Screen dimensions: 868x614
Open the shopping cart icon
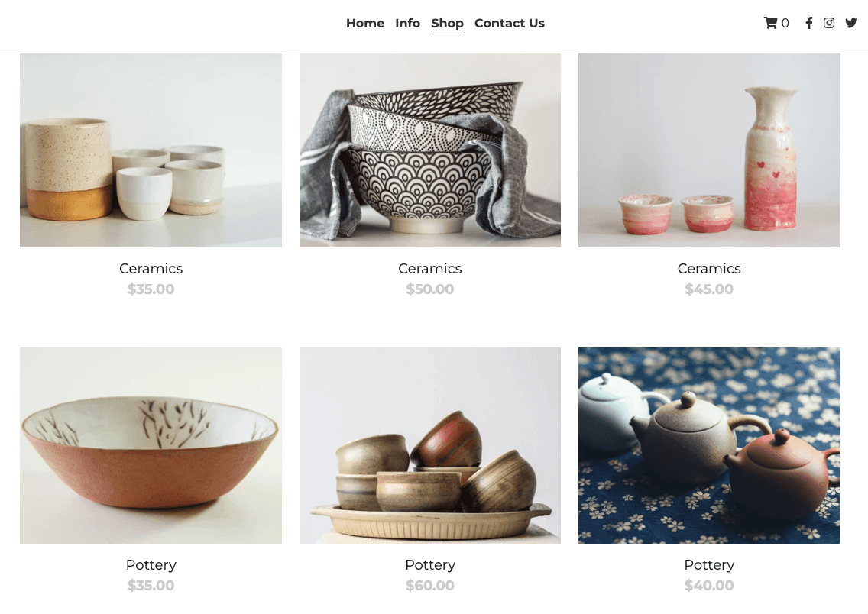click(770, 23)
